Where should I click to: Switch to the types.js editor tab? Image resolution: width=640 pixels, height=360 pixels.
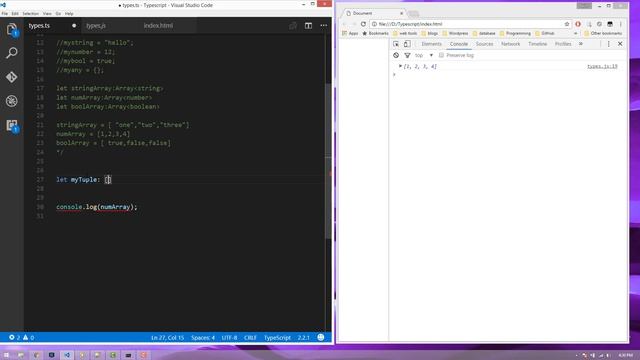point(96,25)
